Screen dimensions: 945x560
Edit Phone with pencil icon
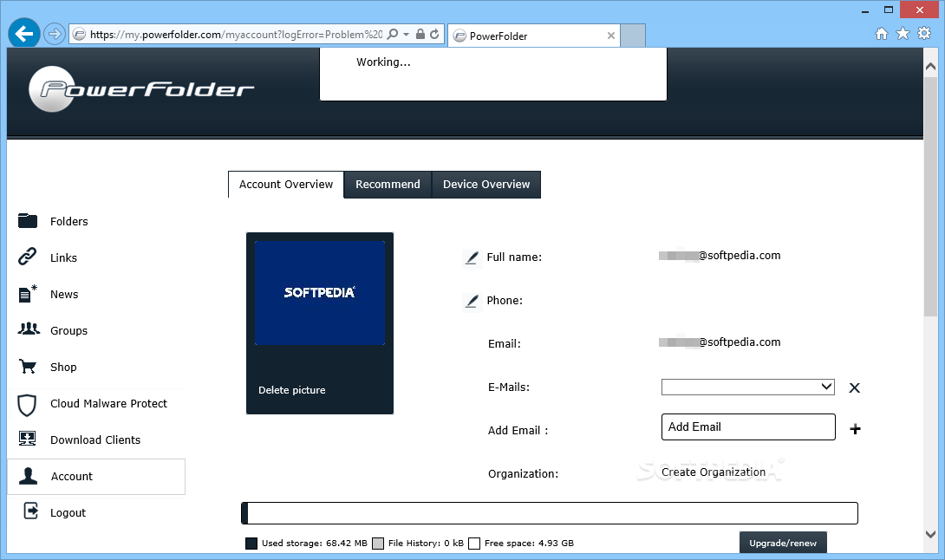coord(472,301)
